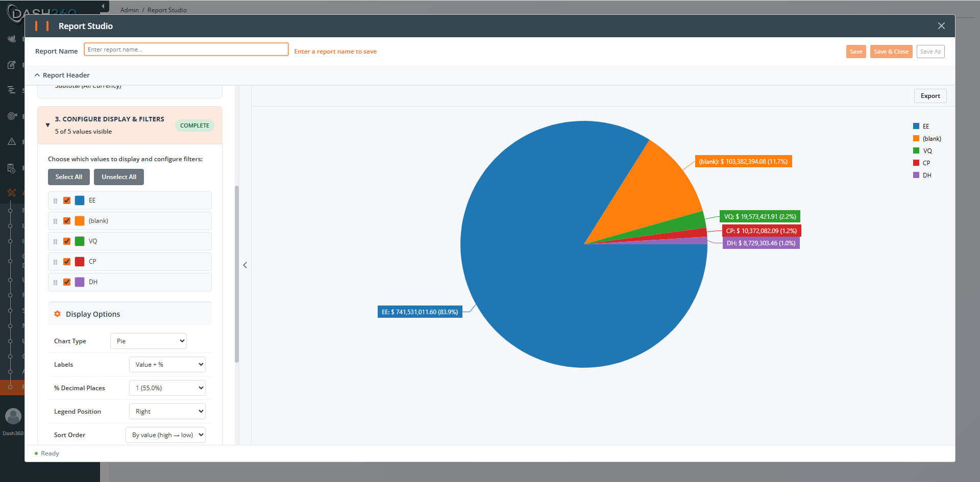Open the sidebar target icon

tap(12, 116)
